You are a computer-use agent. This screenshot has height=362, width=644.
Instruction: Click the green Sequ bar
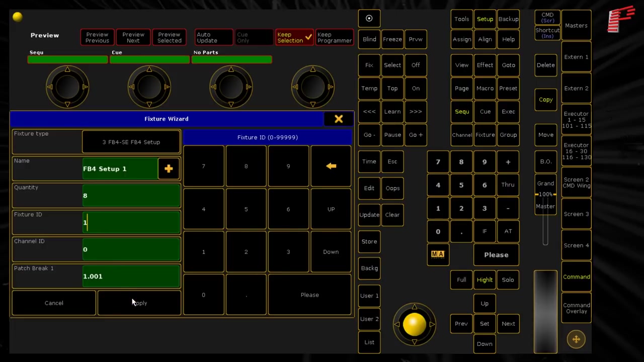click(x=67, y=60)
